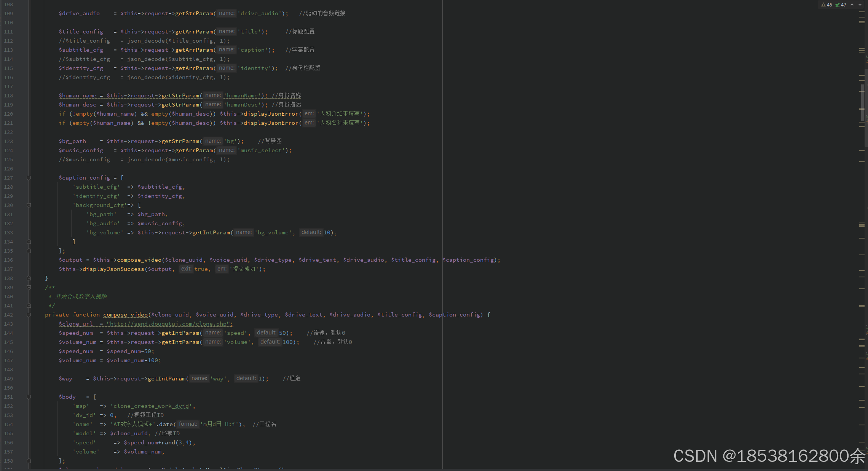Click the warnings triangle icon showing 45
Image resolution: width=868 pixels, height=471 pixels.
click(x=824, y=5)
